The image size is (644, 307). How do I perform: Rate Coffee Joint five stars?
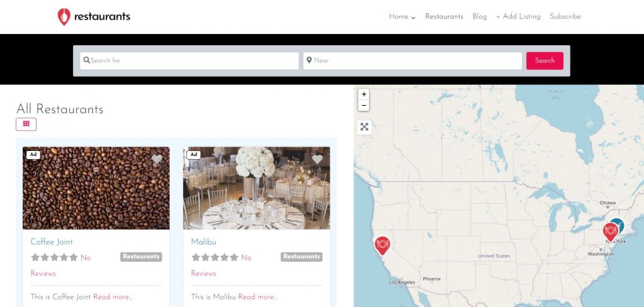[74, 257]
